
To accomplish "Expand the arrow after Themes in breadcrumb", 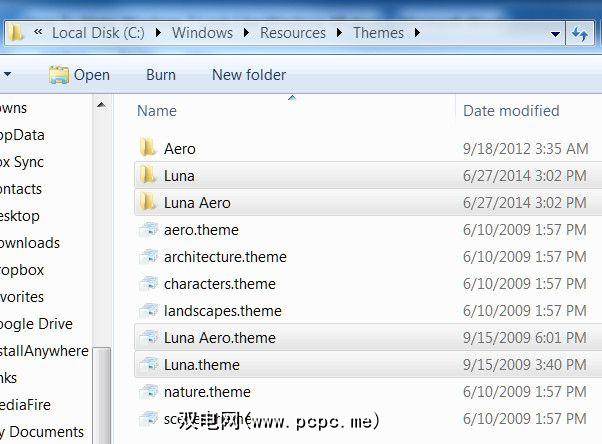I will pyautogui.click(x=417, y=33).
